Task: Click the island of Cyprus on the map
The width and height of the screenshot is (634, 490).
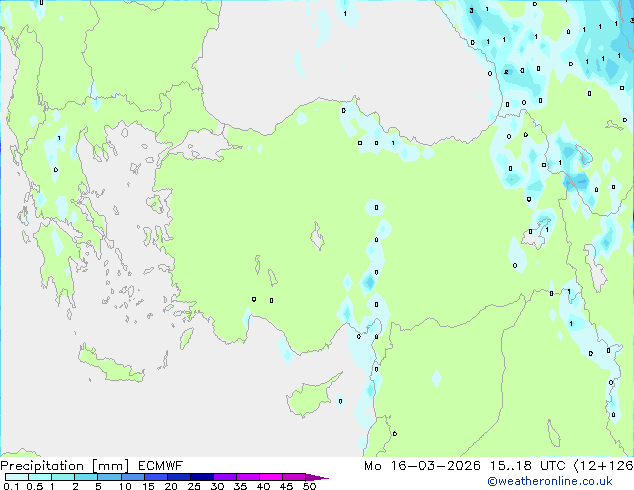Action: click(x=309, y=398)
